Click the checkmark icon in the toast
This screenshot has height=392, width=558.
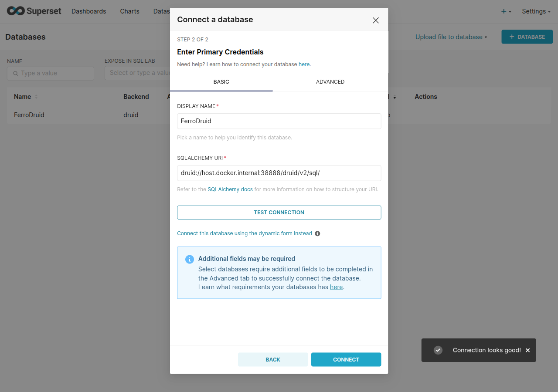[x=438, y=350]
